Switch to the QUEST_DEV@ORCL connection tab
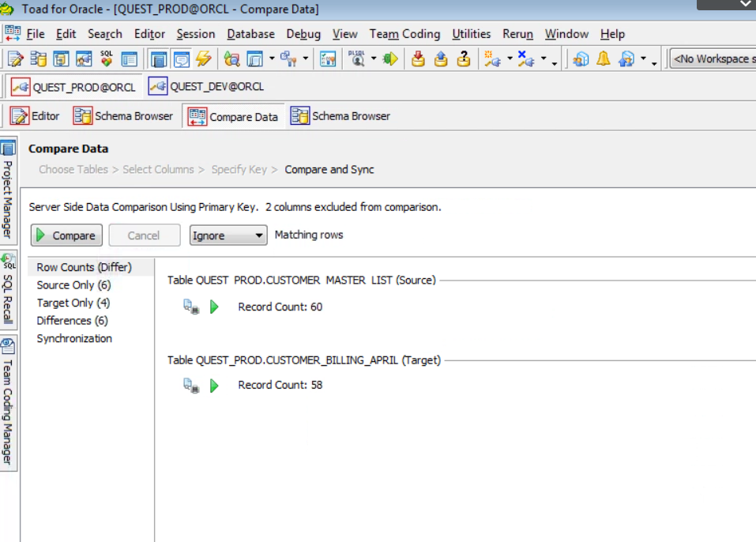The height and width of the screenshot is (542, 756). [206, 87]
